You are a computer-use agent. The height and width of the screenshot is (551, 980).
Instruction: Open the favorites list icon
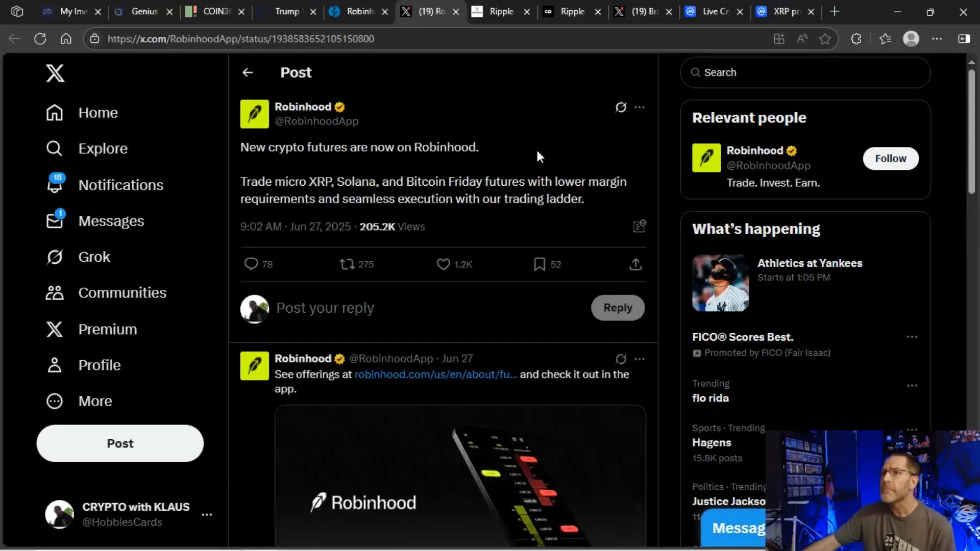coord(885,39)
